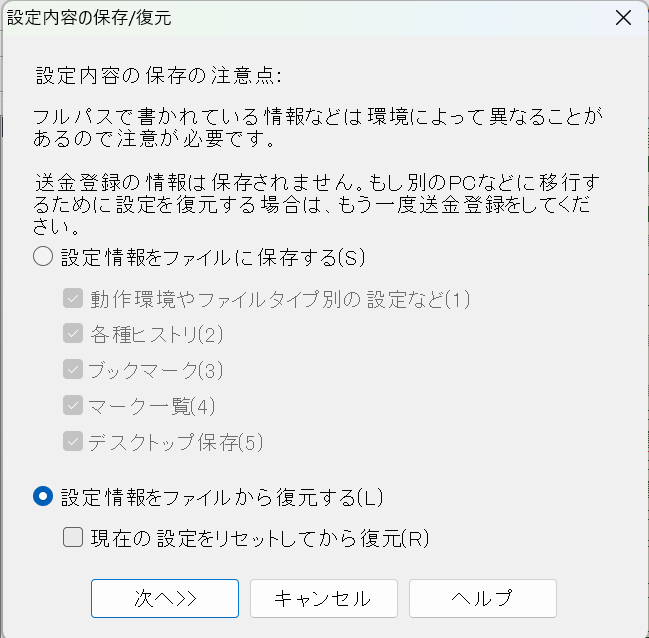Toggle デスクトップ保存(5) checkbox

click(x=73, y=442)
